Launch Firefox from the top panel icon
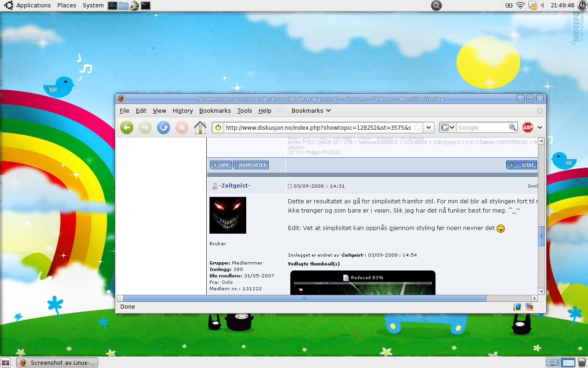Viewport: 588px width, 368px height. (x=134, y=6)
